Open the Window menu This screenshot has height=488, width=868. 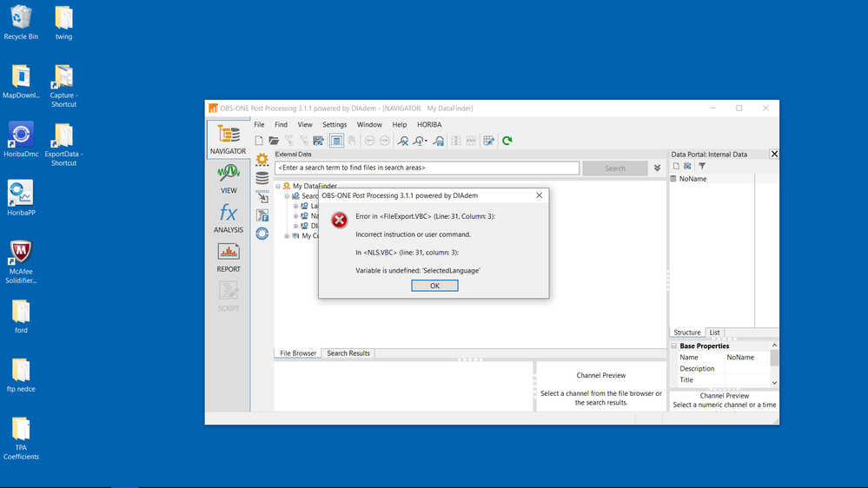369,124
